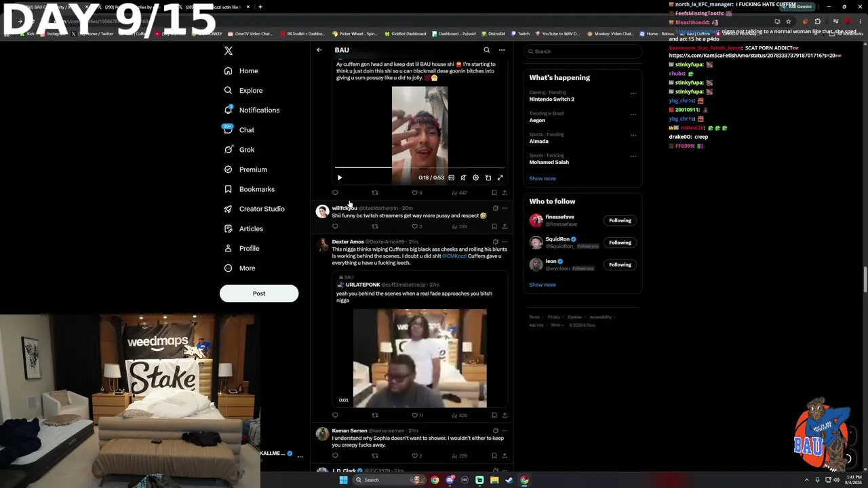Screen dimensions: 868x488
Task: Click Show more under Who to follow
Action: coord(542,285)
